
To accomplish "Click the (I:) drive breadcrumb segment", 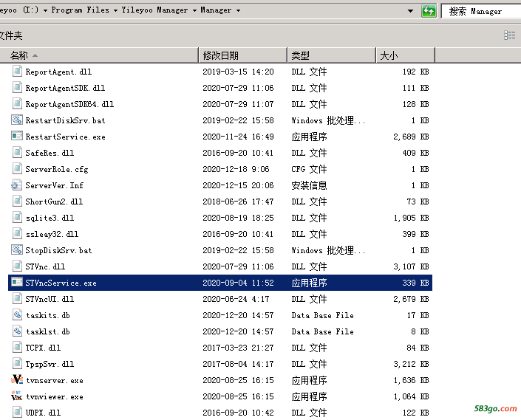I will [x=30, y=10].
